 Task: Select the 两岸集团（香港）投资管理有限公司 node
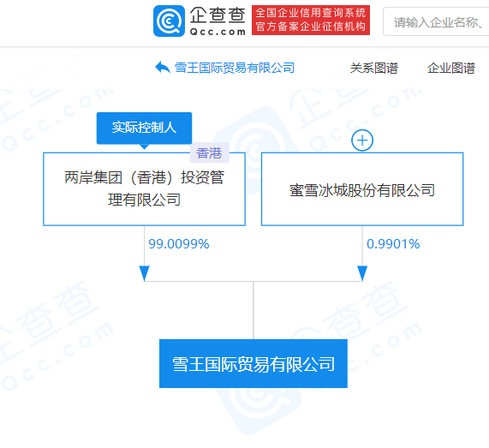[145, 189]
